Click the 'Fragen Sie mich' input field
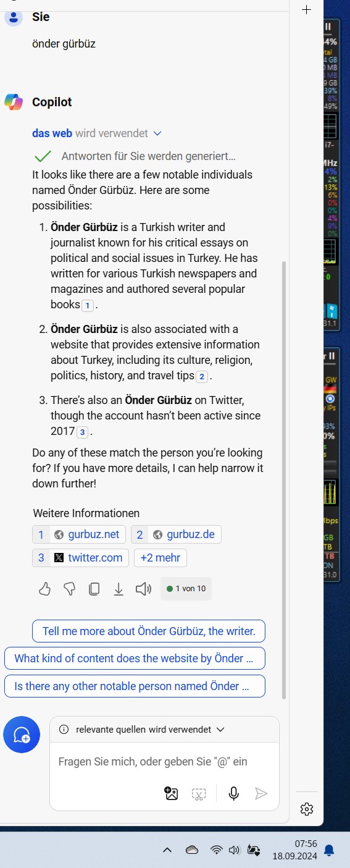 [164, 762]
